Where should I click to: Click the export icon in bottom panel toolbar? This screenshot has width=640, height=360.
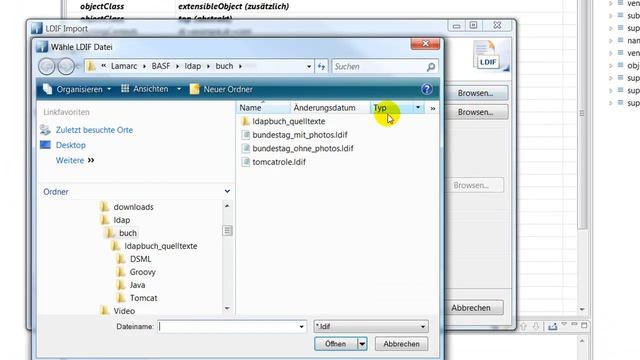click(552, 326)
